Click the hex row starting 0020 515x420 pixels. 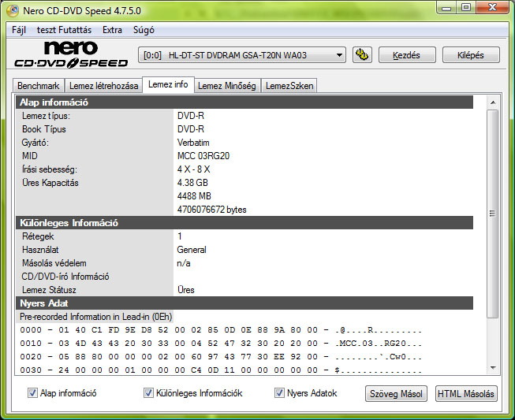click(x=221, y=357)
